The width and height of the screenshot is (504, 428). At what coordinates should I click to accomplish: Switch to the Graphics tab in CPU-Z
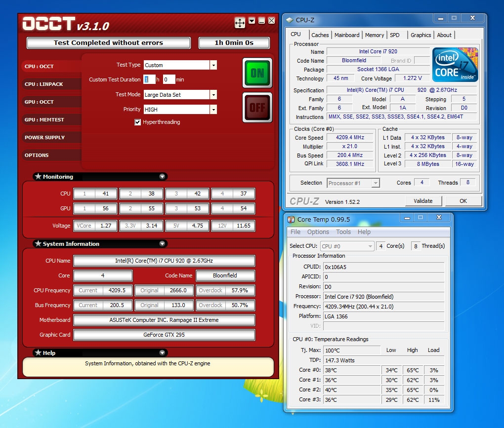tap(421, 35)
